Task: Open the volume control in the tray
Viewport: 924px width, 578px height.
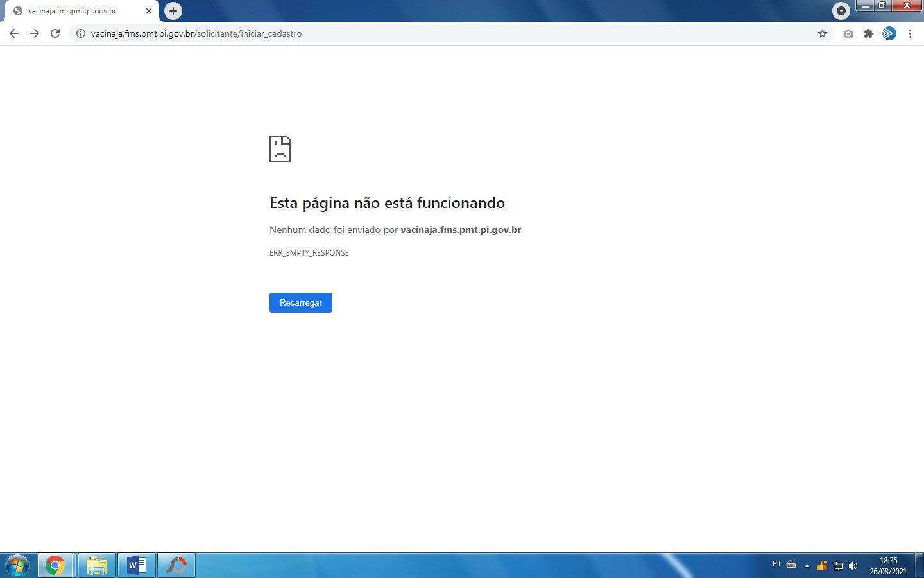Action: click(853, 566)
